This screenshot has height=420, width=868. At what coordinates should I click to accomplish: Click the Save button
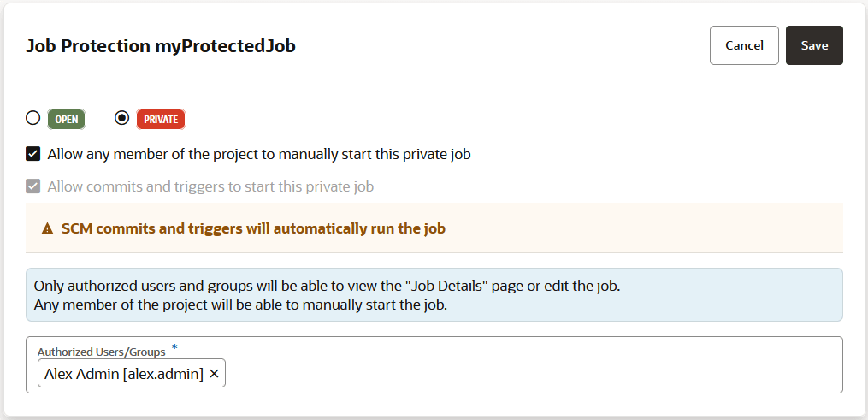814,45
